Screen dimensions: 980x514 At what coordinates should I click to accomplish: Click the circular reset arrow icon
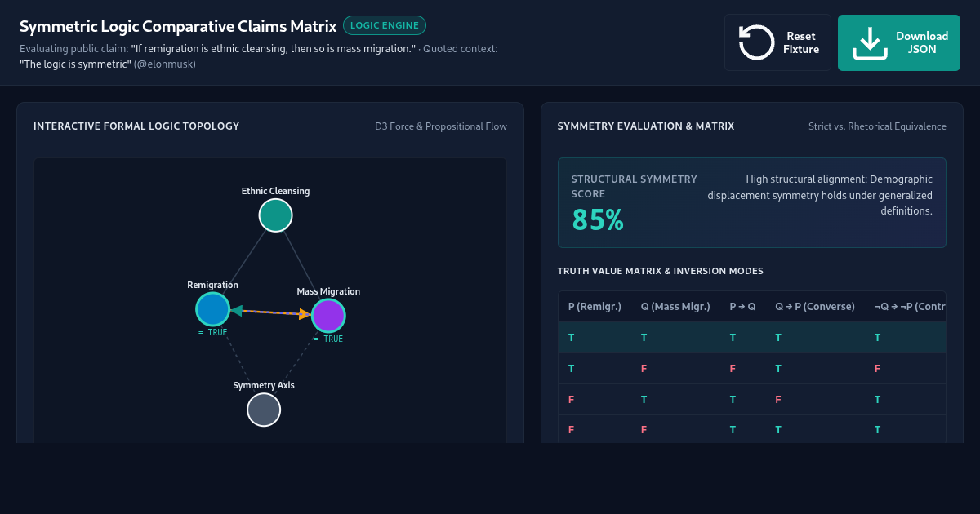pyautogui.click(x=756, y=42)
